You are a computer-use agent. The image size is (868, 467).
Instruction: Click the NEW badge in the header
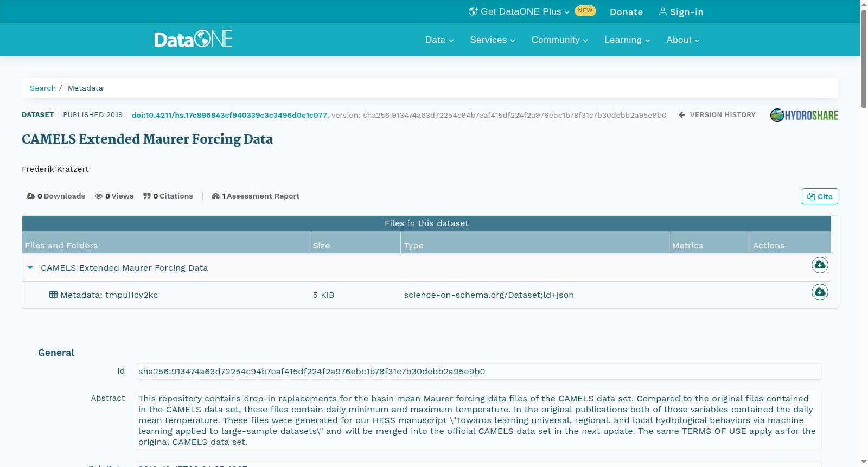[x=585, y=11]
